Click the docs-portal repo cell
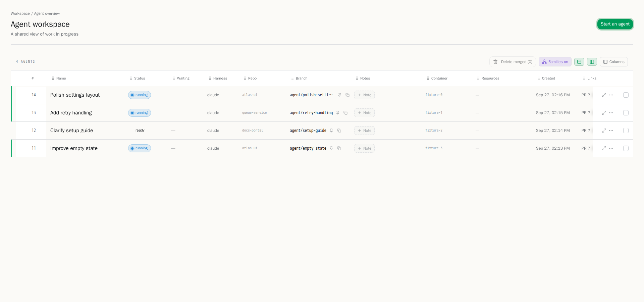 coord(253,131)
